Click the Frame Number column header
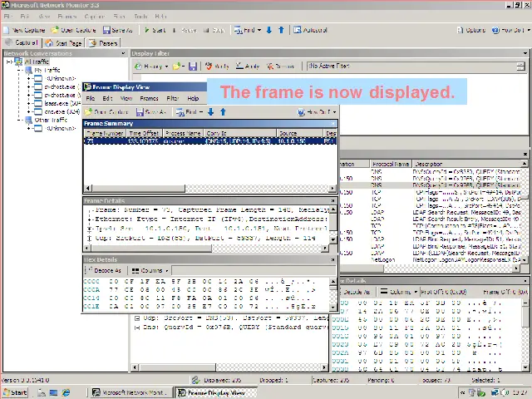The image size is (532, 399). (x=105, y=133)
